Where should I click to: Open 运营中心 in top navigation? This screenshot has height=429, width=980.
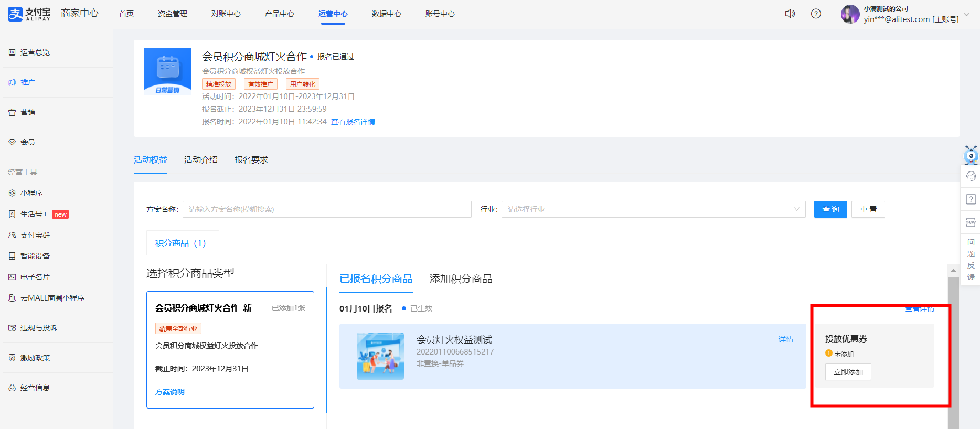333,14
